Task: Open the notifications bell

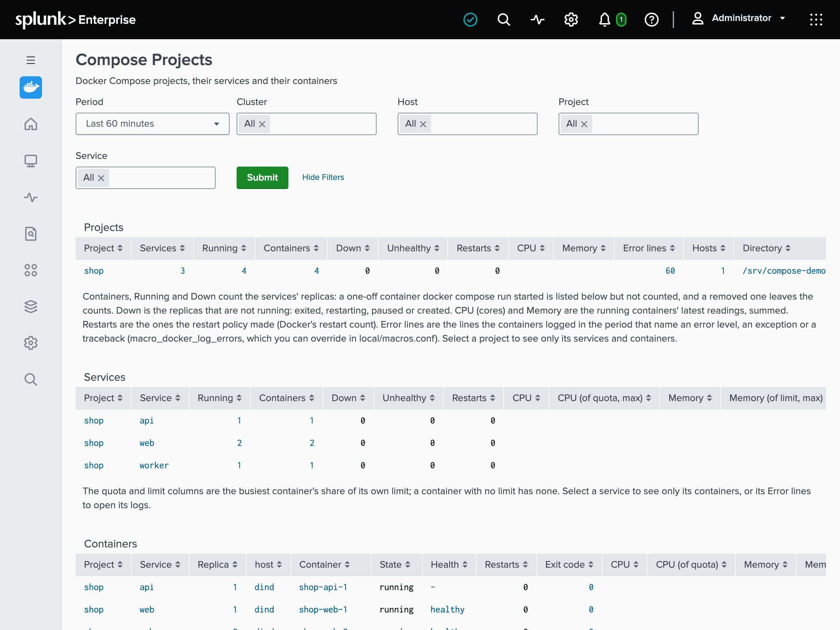Action: coord(604,19)
